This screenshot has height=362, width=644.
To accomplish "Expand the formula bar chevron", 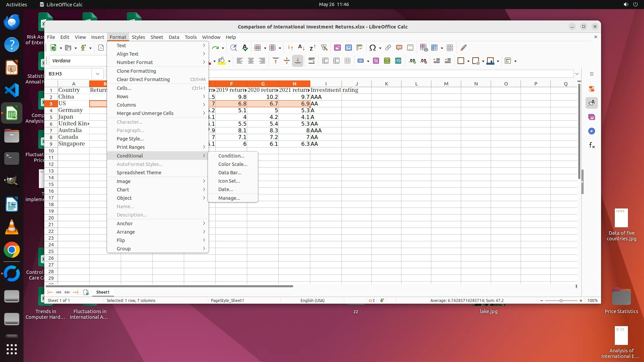I will [577, 74].
